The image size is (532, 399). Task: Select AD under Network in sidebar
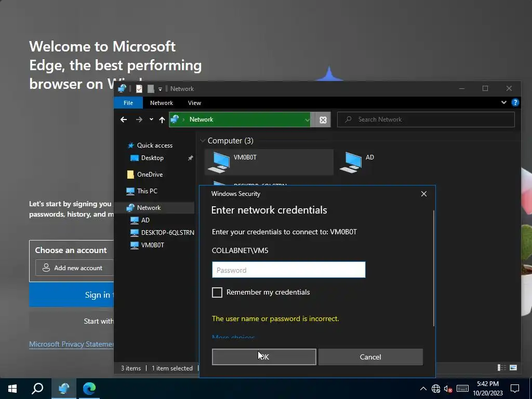click(140, 220)
